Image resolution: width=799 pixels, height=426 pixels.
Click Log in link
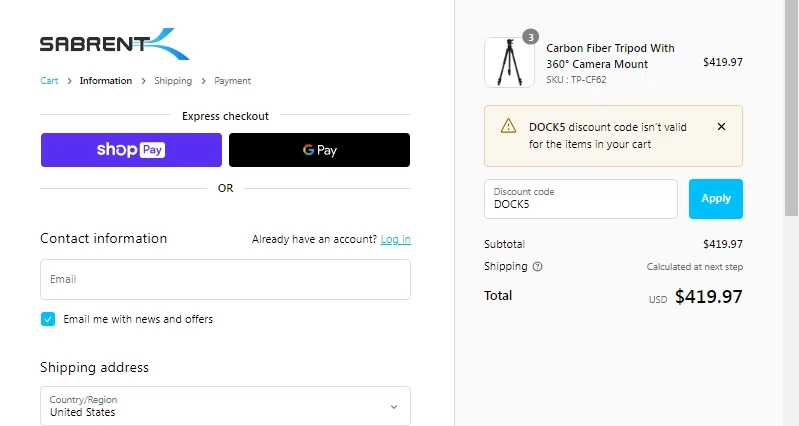[x=395, y=239]
